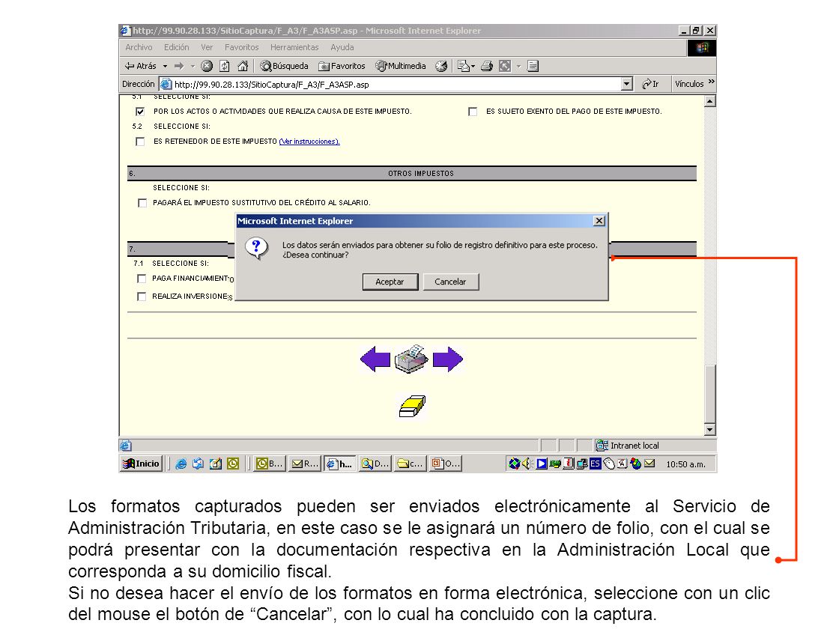Click the Inicio start button
836x644 pixels.
click(141, 464)
